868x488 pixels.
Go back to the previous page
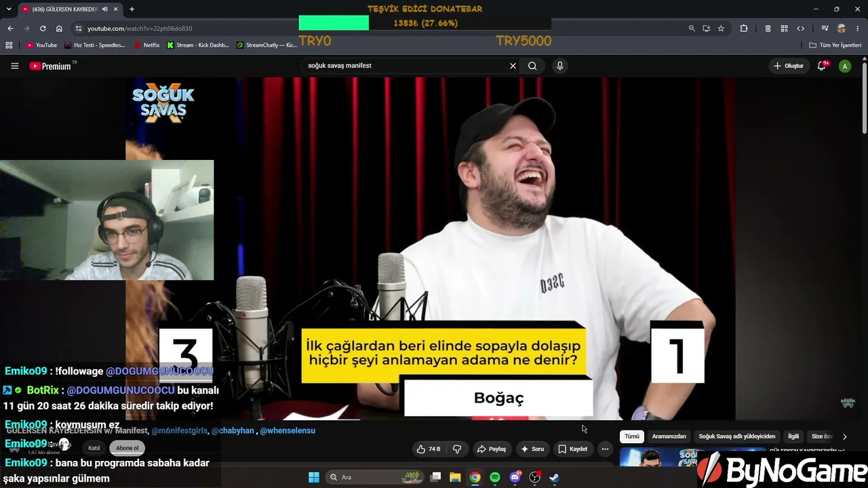(x=10, y=28)
